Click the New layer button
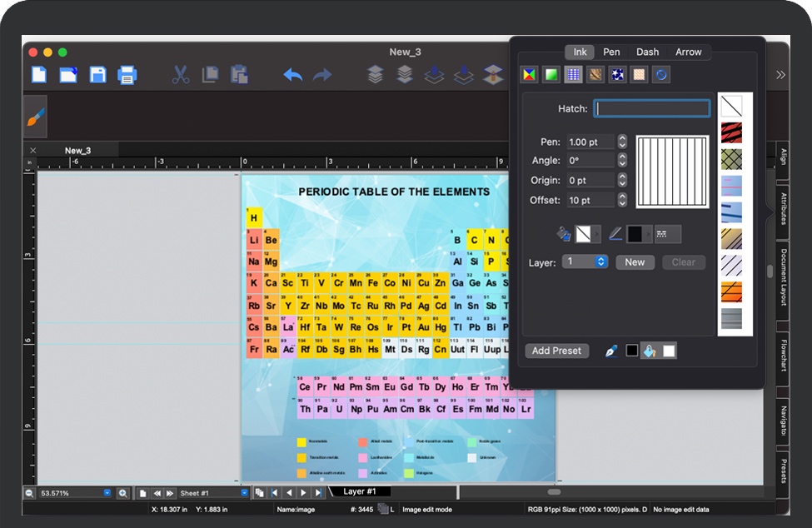This screenshot has width=812, height=528. click(635, 262)
